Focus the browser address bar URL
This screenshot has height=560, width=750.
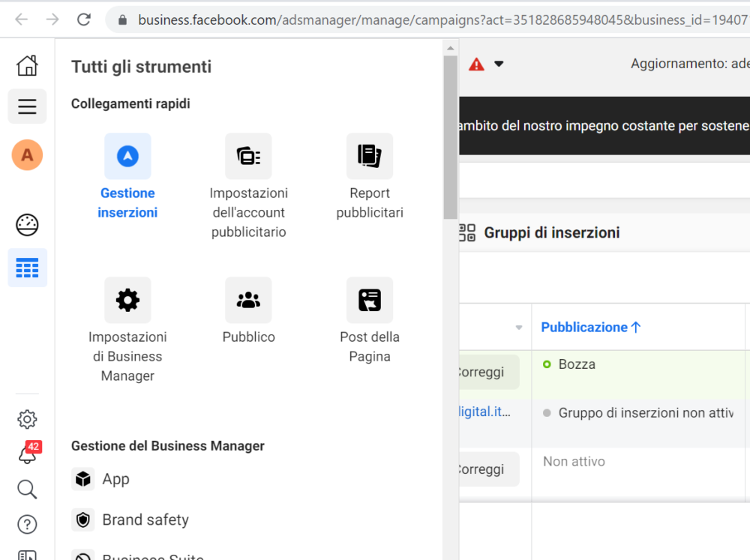(x=442, y=19)
